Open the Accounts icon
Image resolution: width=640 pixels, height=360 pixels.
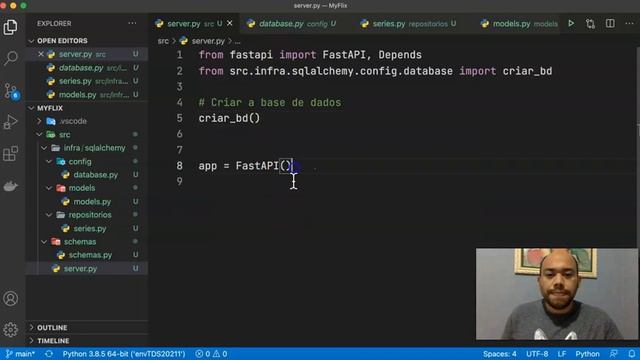pos(11,298)
